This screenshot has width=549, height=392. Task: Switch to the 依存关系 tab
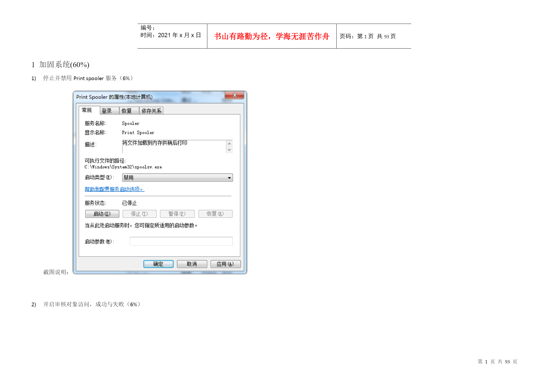(x=151, y=111)
